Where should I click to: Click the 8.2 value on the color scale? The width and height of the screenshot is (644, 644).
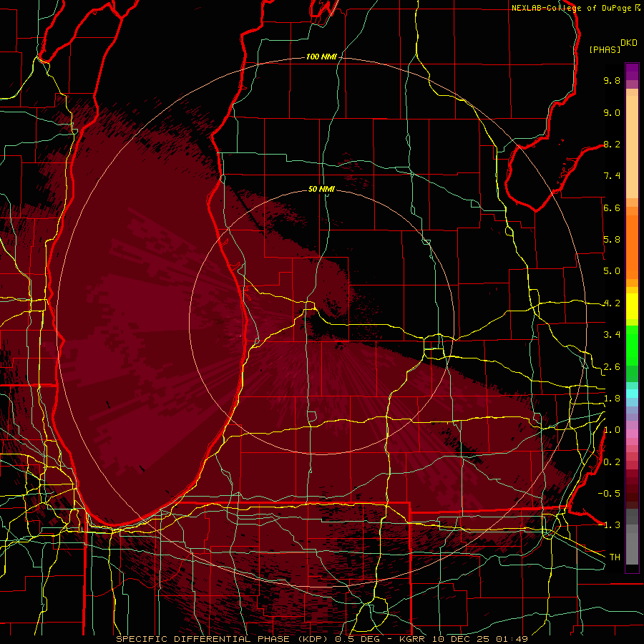(612, 144)
